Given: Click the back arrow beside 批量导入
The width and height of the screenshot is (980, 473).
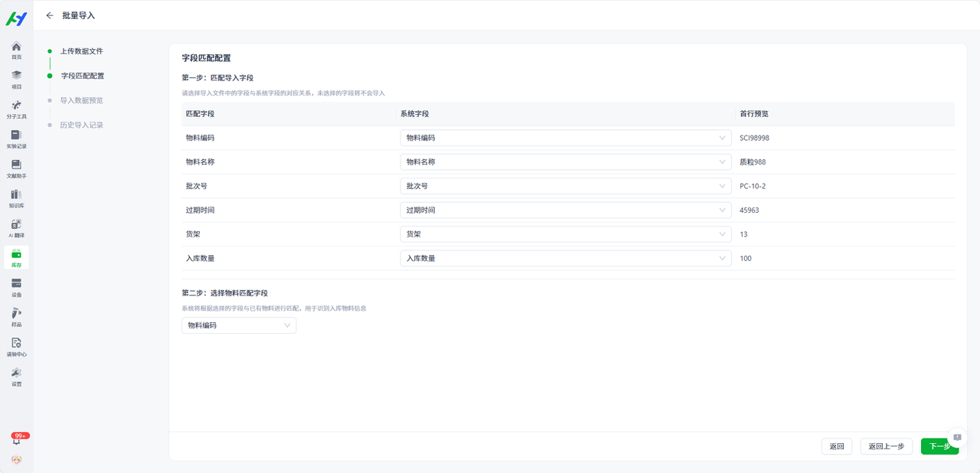Looking at the screenshot, I should [x=50, y=15].
